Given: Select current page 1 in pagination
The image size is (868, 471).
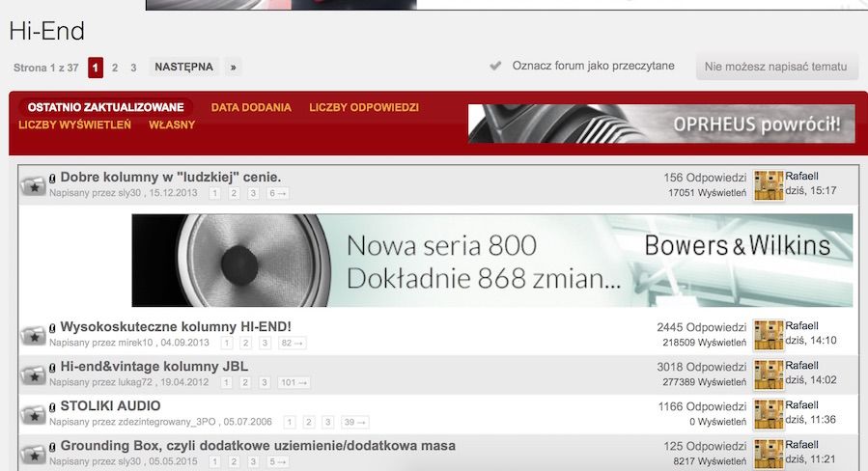Looking at the screenshot, I should [x=96, y=68].
